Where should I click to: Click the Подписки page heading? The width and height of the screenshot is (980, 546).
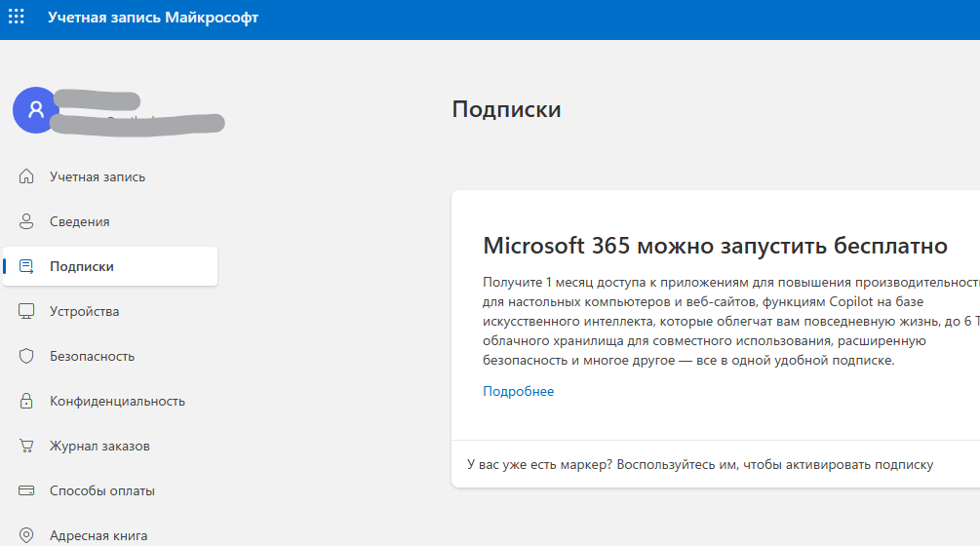pyautogui.click(x=506, y=109)
